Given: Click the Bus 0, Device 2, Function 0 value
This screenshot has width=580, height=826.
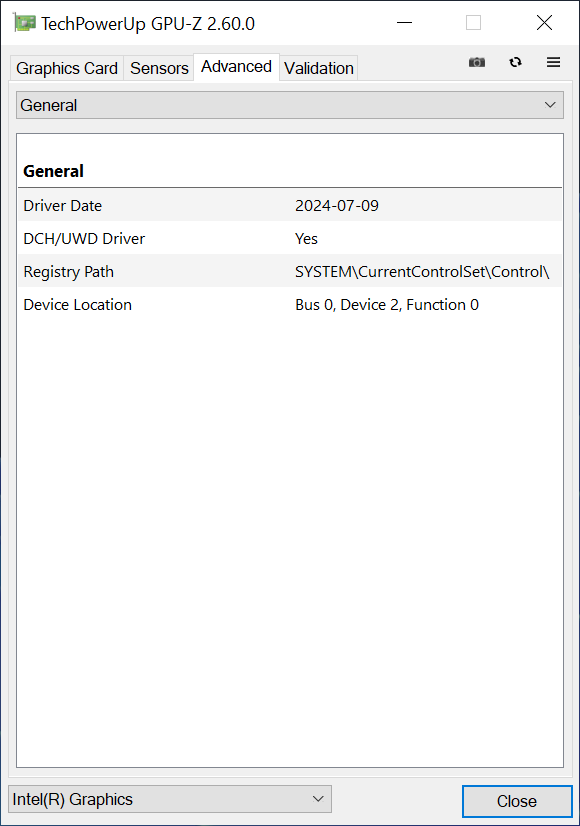Looking at the screenshot, I should point(387,304).
